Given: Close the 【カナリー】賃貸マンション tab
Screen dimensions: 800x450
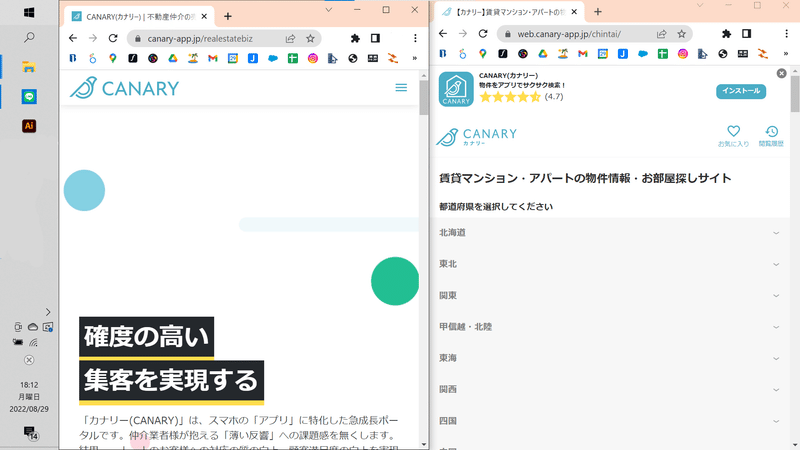Looking at the screenshot, I should [x=574, y=12].
